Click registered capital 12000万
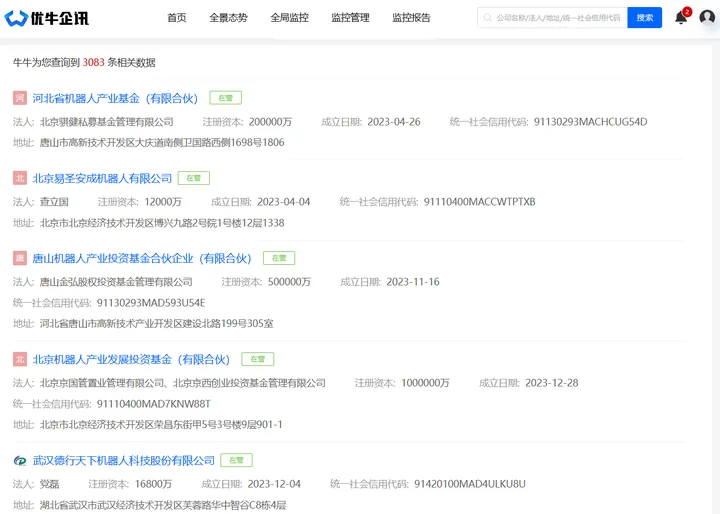 163,202
